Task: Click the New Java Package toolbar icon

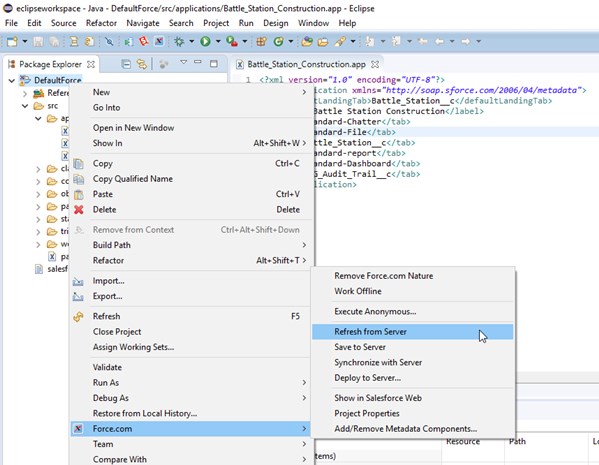Action: coord(261,41)
